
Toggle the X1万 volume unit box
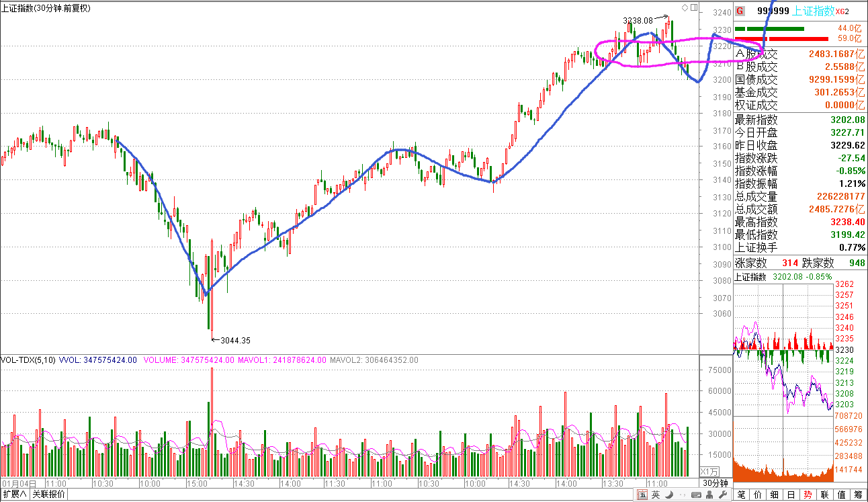point(709,472)
